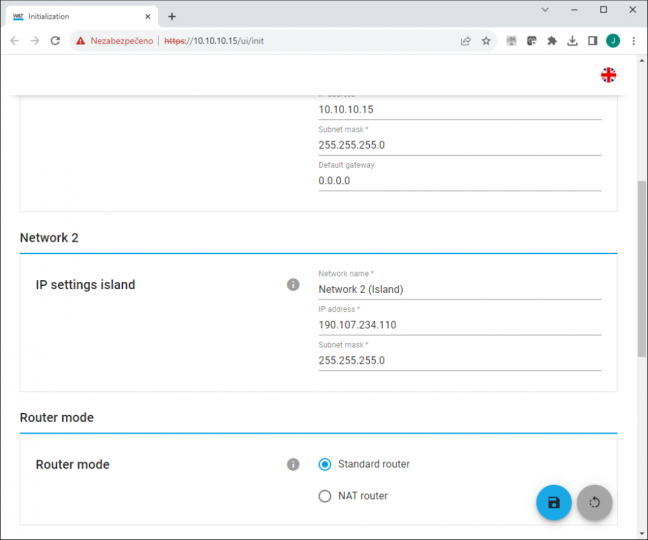This screenshot has width=648, height=540.
Task: Edit the Network name field
Action: point(460,289)
